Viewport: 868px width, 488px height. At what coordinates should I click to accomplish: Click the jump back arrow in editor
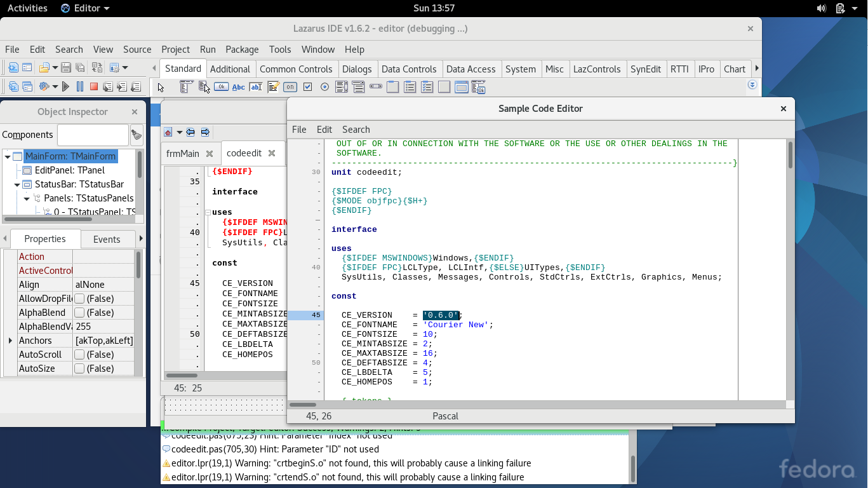click(x=190, y=132)
